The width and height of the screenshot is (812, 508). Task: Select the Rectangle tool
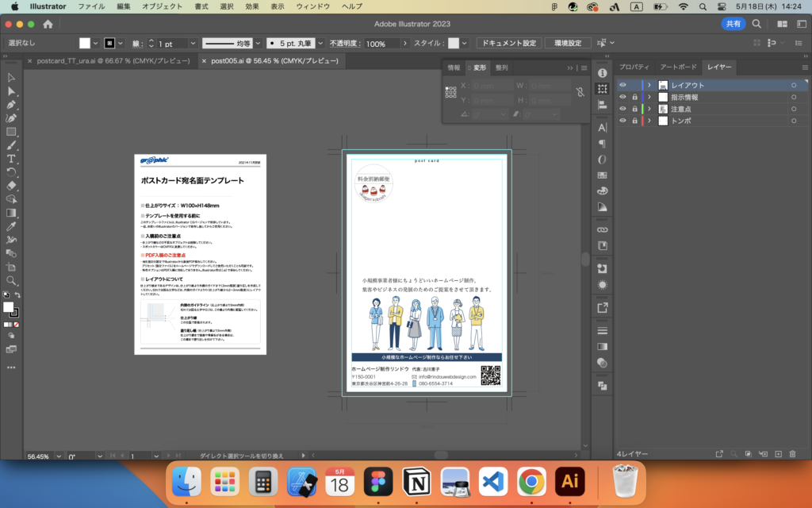tap(11, 132)
